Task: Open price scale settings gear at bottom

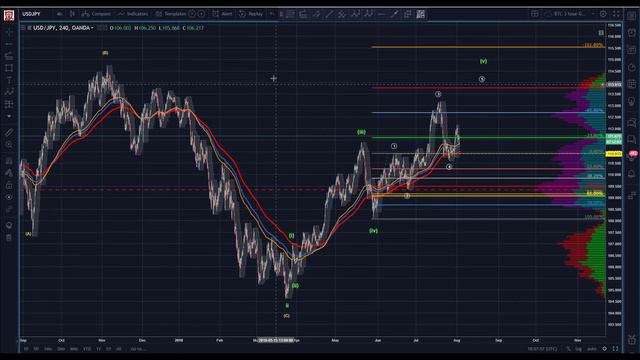Action: (604, 349)
